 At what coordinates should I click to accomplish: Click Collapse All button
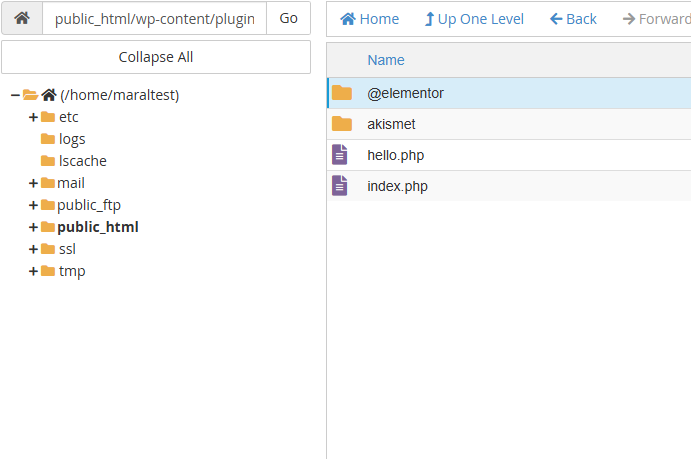coord(156,57)
